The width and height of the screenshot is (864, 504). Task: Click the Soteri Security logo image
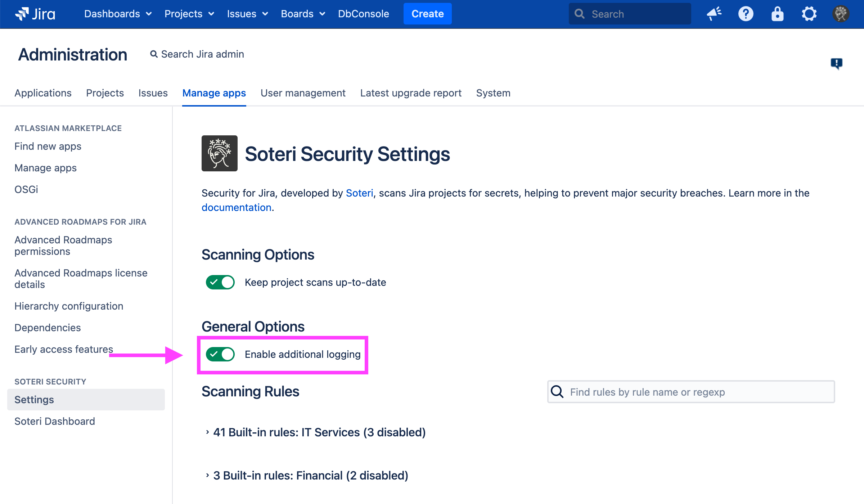pyautogui.click(x=219, y=153)
